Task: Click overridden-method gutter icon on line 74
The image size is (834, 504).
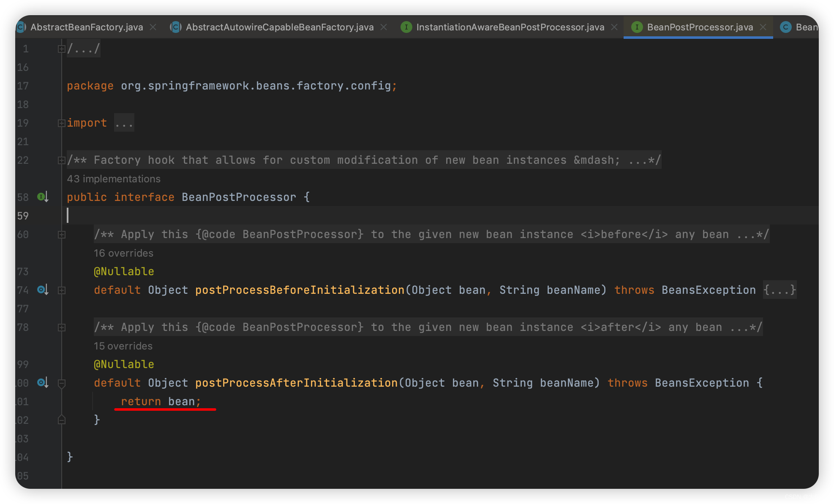Action: click(42, 290)
